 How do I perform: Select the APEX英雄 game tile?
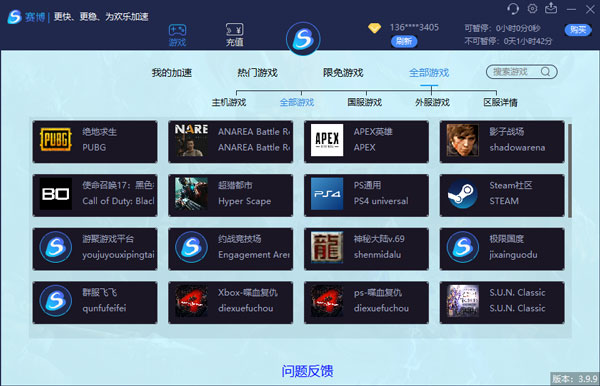[x=366, y=142]
